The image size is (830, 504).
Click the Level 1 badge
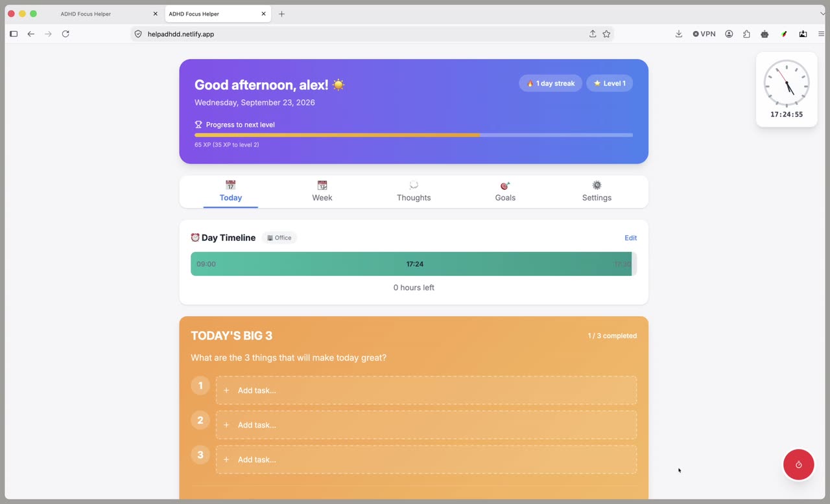pos(610,83)
